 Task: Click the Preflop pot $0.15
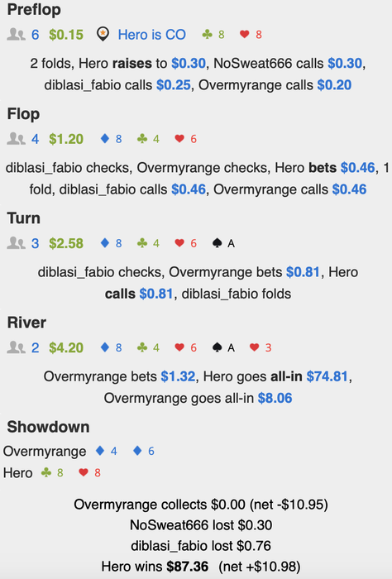[66, 35]
